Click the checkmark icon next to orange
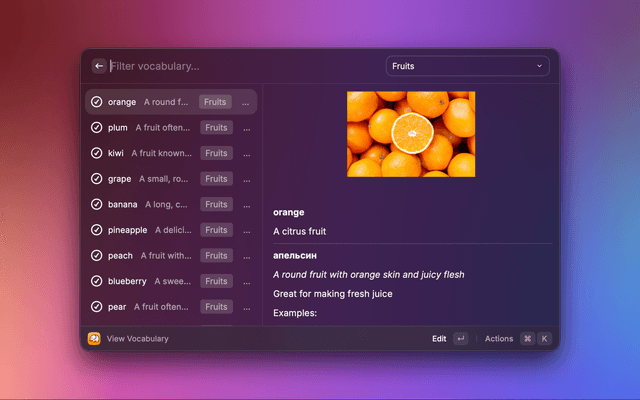This screenshot has height=400, width=640. [x=97, y=102]
